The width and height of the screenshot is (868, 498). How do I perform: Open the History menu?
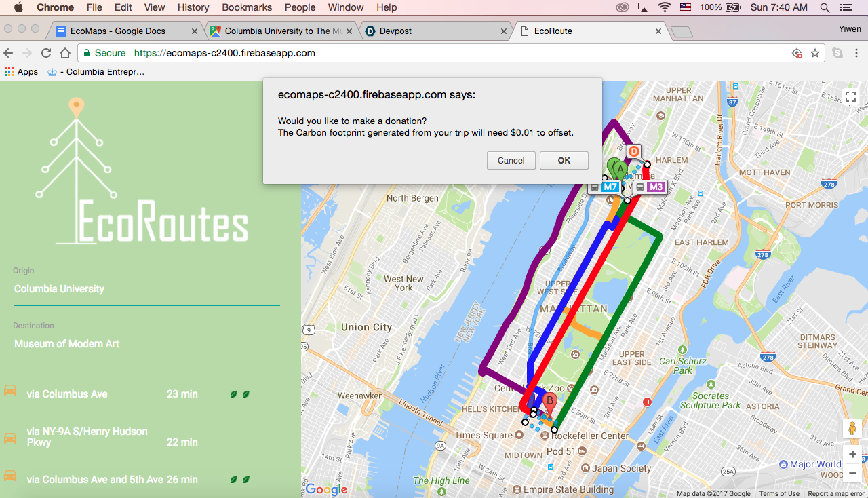[193, 7]
